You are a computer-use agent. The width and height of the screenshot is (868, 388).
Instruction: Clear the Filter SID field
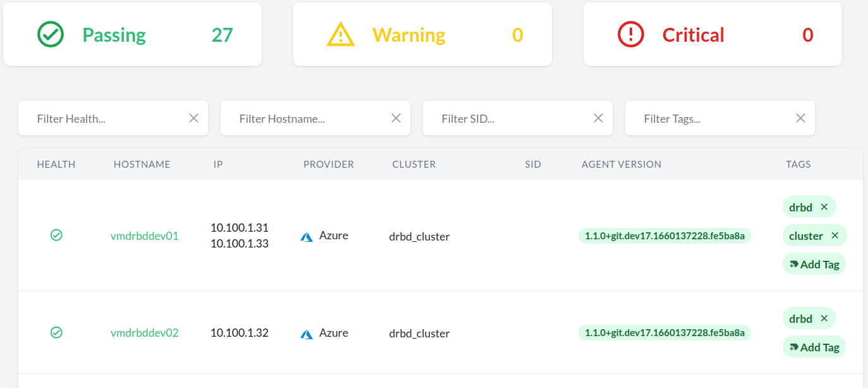point(598,118)
